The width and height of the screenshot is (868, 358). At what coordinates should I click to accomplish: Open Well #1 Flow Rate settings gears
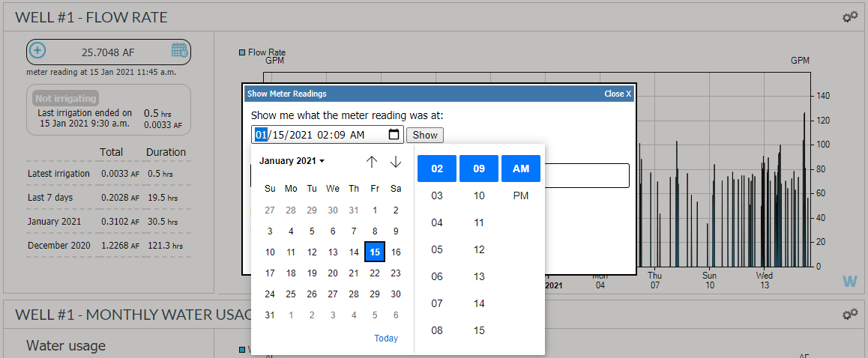[850, 16]
